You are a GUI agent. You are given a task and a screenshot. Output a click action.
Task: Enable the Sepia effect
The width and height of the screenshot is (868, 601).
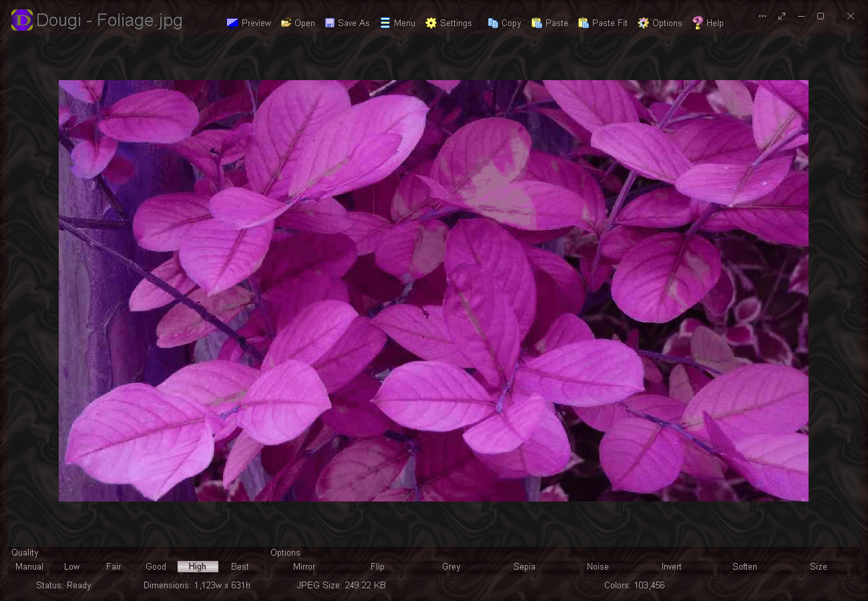click(524, 566)
